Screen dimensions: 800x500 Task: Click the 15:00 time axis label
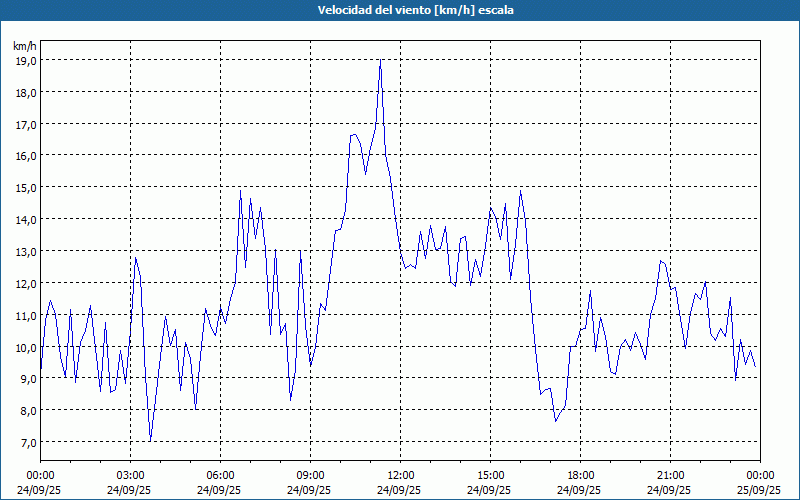pos(490,475)
